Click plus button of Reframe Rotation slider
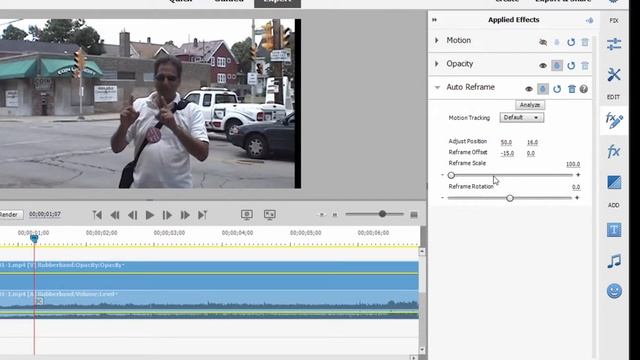Viewport: 640px width, 360px height. click(x=577, y=198)
